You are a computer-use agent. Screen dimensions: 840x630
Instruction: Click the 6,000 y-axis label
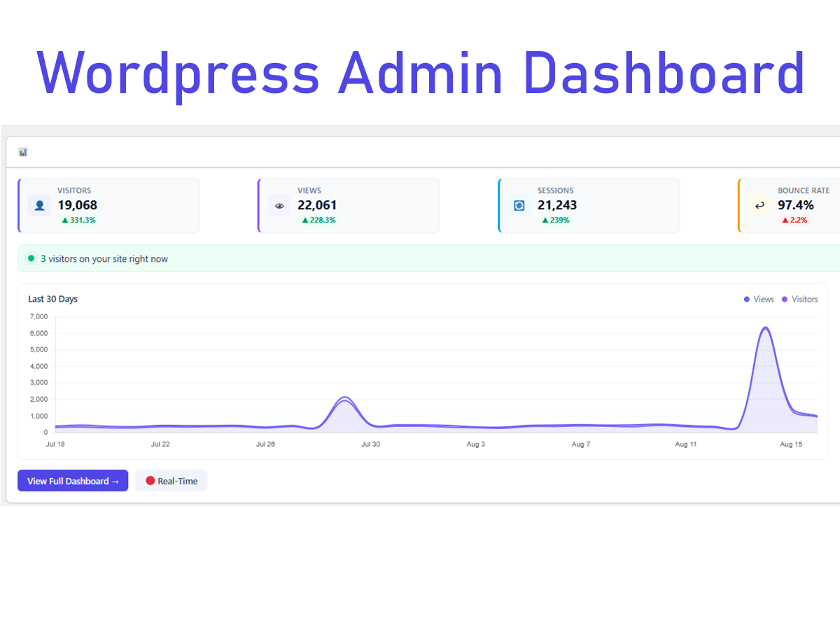click(38, 333)
